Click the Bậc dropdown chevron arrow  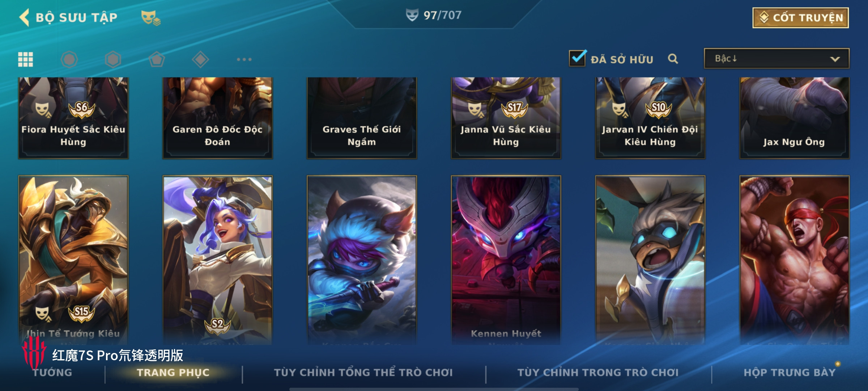coord(835,59)
